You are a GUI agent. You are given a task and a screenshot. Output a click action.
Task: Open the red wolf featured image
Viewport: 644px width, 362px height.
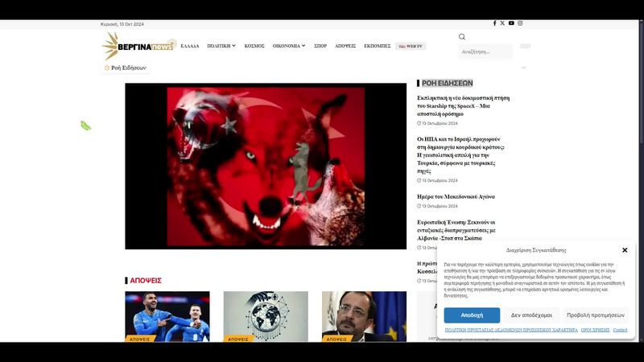click(266, 167)
